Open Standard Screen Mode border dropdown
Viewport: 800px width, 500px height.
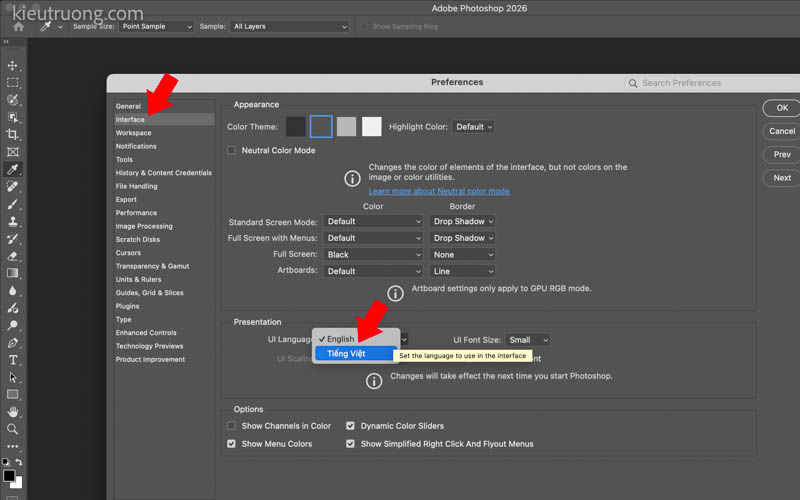click(462, 221)
